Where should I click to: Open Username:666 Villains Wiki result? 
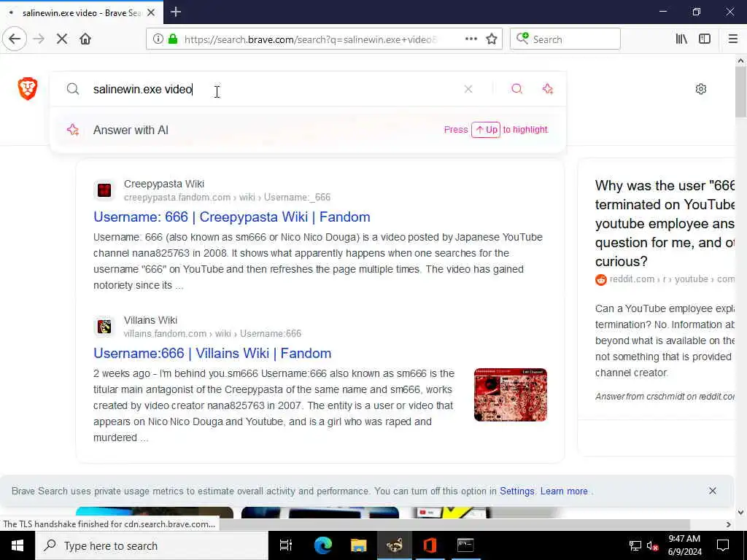[x=212, y=354]
